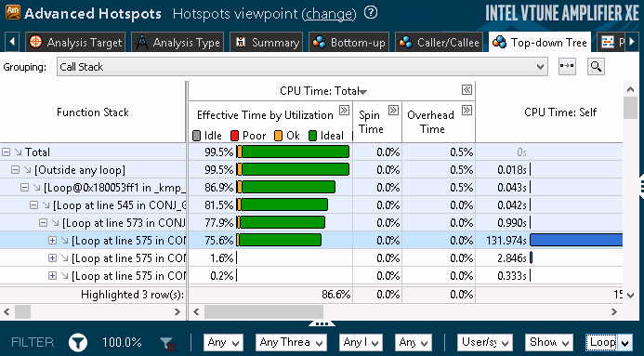Image resolution: width=644 pixels, height=356 pixels.
Task: Clear filters with the funnel X icon
Action: coord(168,343)
